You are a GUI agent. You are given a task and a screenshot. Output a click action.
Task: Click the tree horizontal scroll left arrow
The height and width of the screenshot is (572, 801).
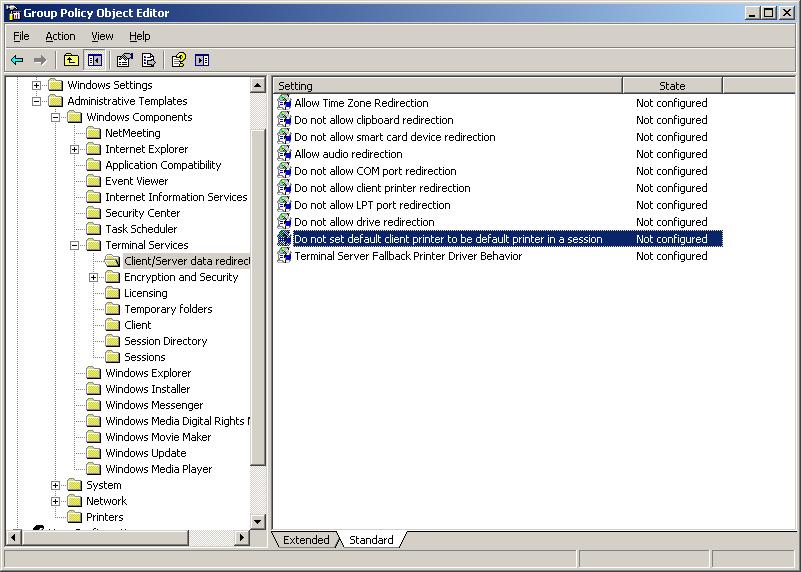click(x=13, y=537)
